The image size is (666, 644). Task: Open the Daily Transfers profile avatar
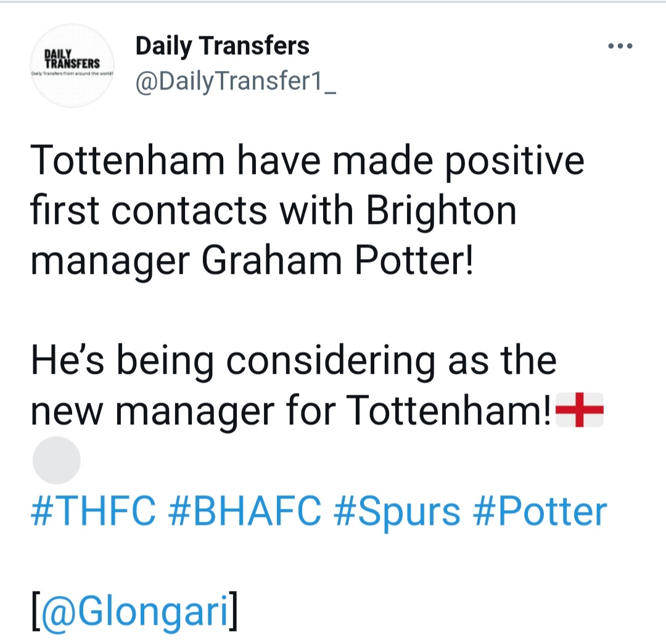coord(72,65)
